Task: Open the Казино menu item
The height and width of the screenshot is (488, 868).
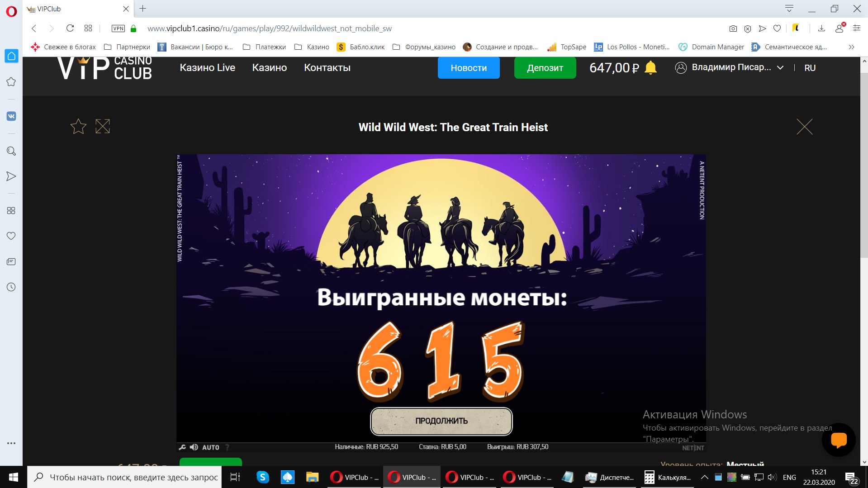Action: click(270, 68)
